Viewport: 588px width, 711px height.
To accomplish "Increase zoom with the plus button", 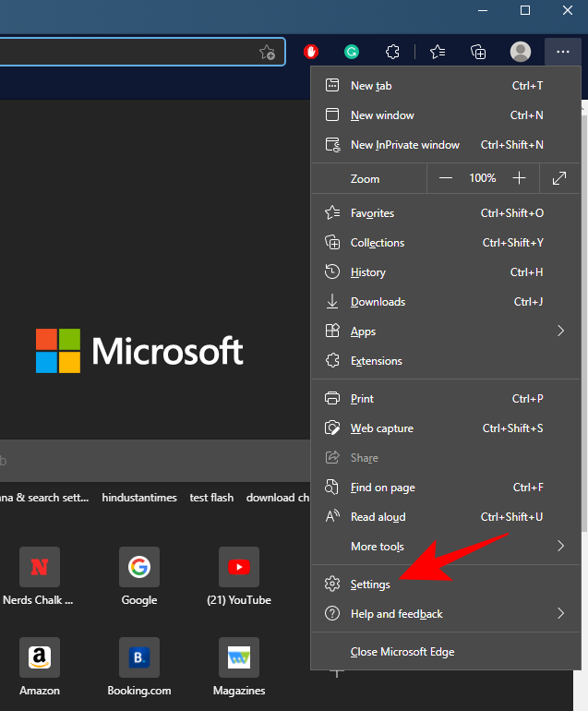I will pyautogui.click(x=520, y=178).
